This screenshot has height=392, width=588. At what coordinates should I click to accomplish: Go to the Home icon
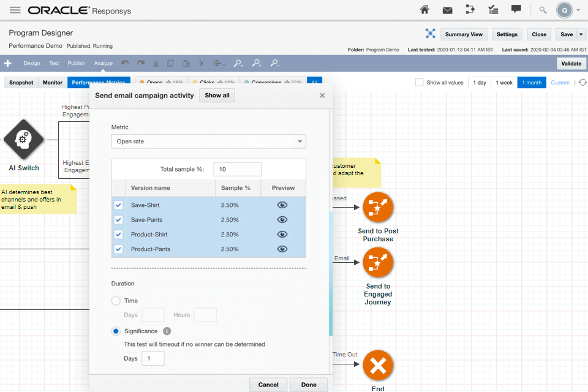pos(424,10)
